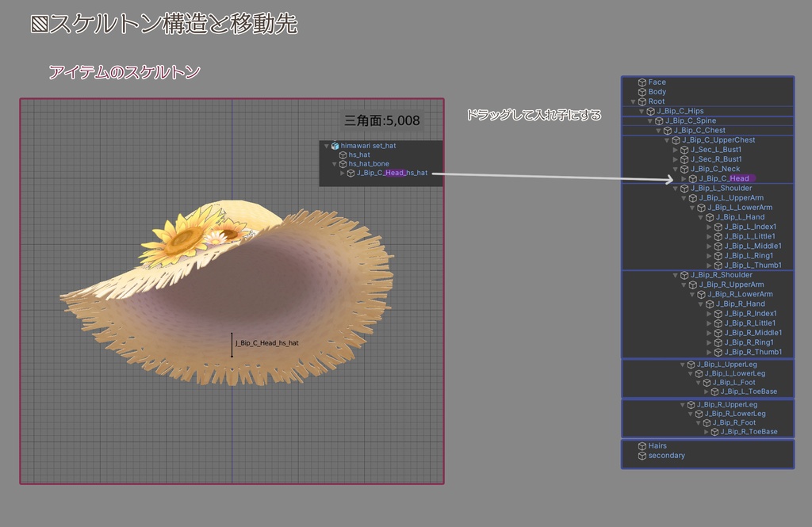The height and width of the screenshot is (527, 812).
Task: Expand the J_Bip_C_Head_hs_hat arrow
Action: pyautogui.click(x=343, y=173)
